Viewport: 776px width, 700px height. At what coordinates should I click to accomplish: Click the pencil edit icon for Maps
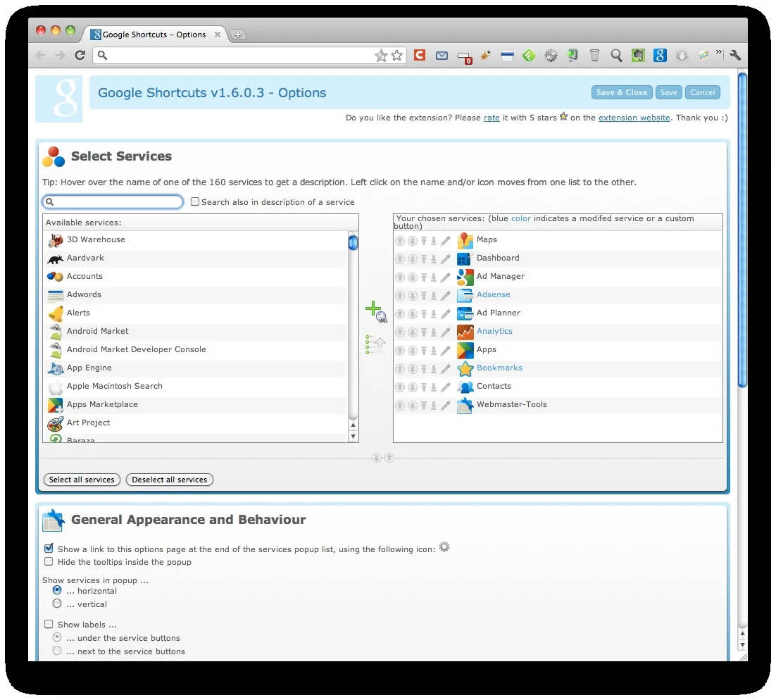pos(446,241)
